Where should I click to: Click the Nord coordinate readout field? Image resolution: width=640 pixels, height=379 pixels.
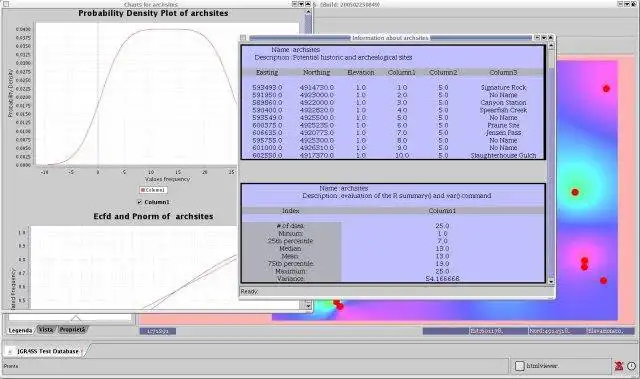(557, 331)
